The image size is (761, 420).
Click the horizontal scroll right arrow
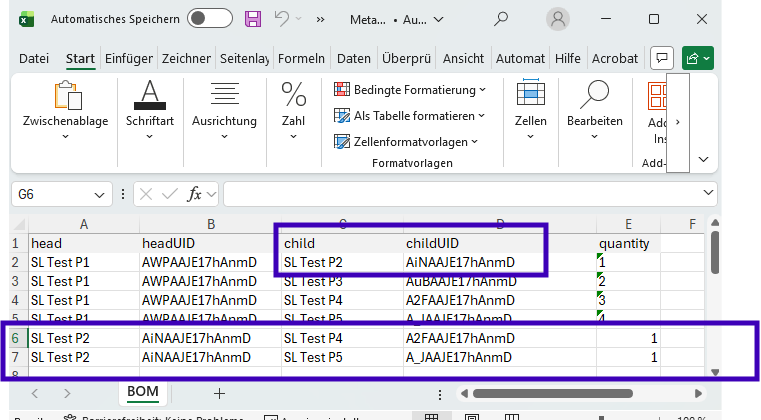(698, 393)
